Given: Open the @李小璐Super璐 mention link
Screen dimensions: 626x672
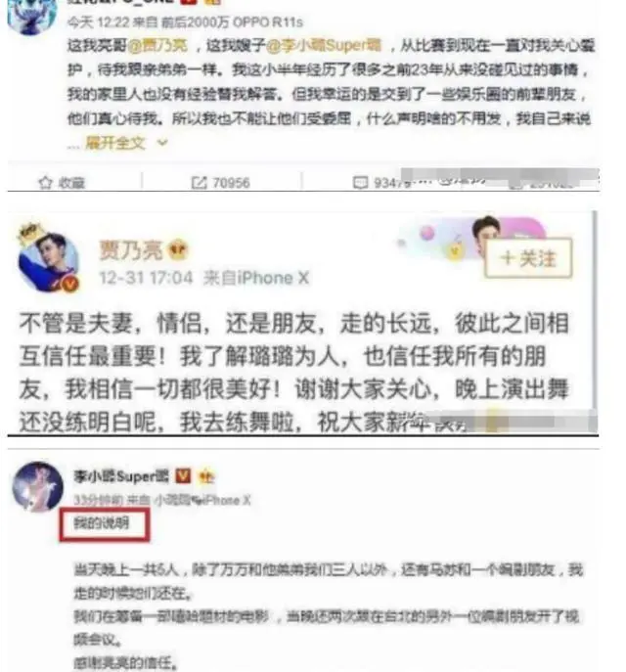Looking at the screenshot, I should 324,45.
